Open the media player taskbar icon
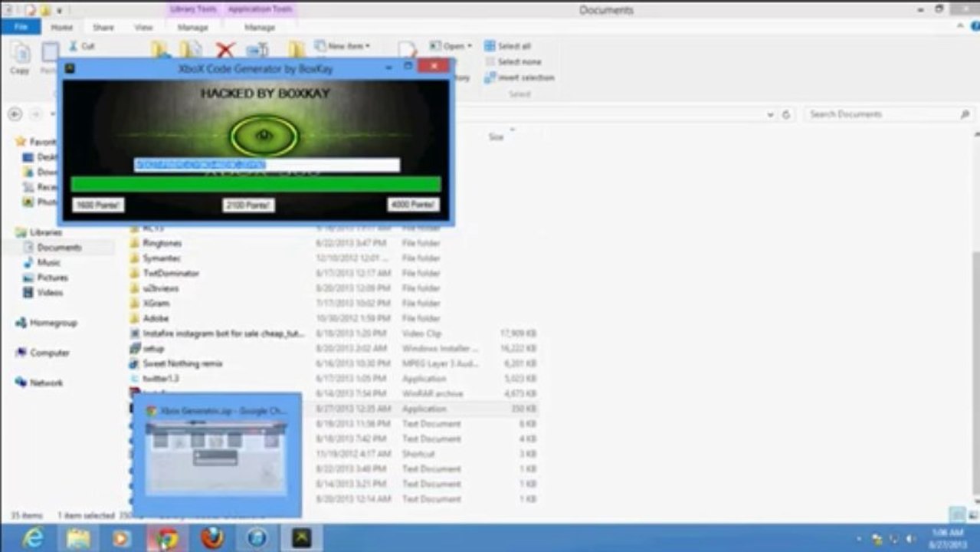The width and height of the screenshot is (980, 552). pyautogui.click(x=121, y=539)
